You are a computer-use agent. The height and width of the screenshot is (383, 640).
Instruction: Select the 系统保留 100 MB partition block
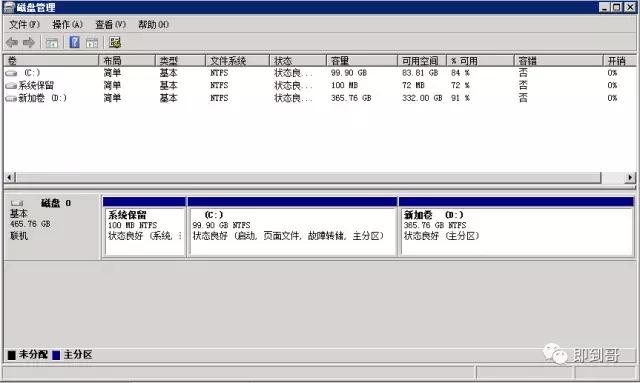(x=145, y=227)
